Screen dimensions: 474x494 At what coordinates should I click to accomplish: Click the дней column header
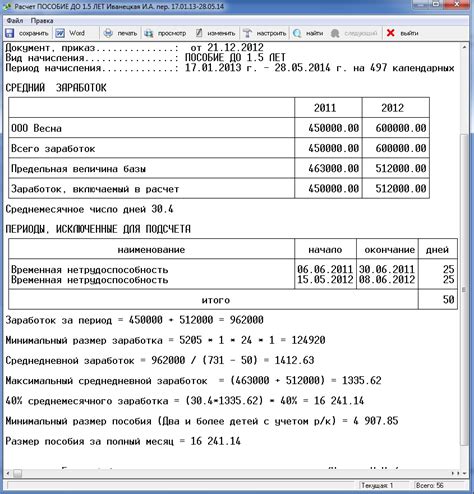coord(437,250)
